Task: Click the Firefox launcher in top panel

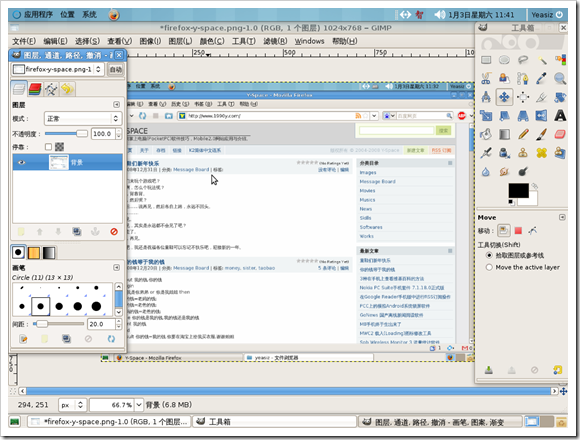Action: (114, 15)
